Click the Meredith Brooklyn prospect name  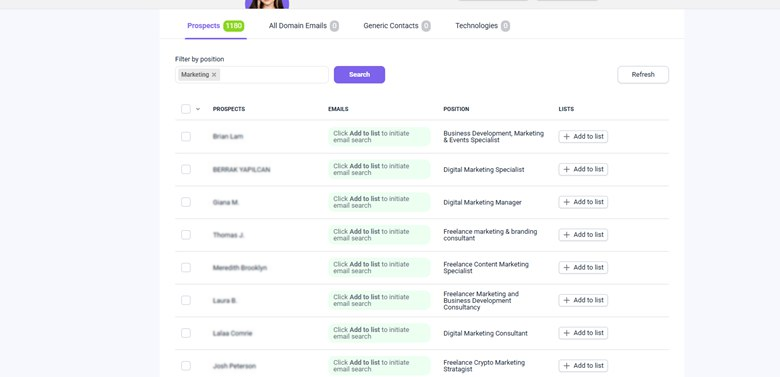(x=240, y=268)
